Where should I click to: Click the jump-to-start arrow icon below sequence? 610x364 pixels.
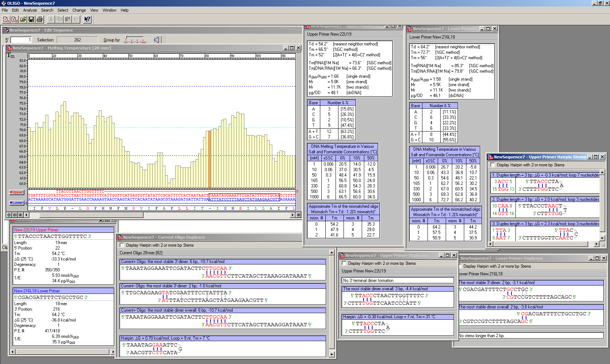point(21,215)
